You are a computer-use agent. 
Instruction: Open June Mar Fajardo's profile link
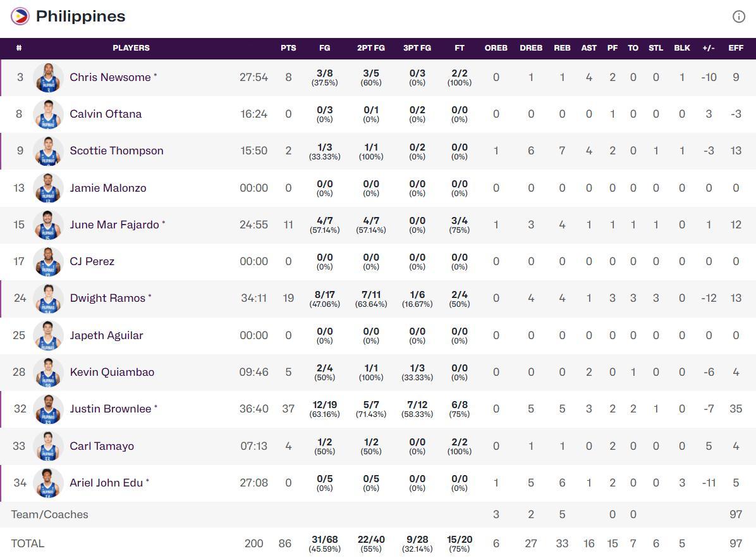click(114, 225)
